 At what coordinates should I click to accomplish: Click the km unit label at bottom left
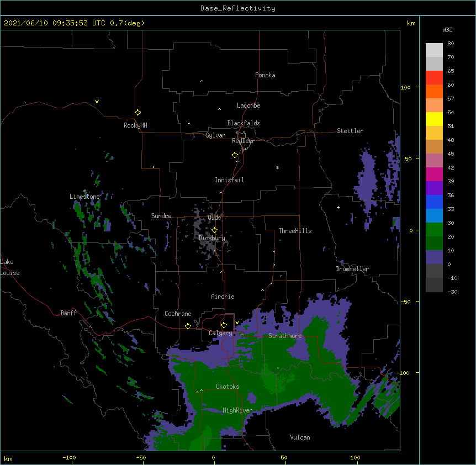click(8, 458)
